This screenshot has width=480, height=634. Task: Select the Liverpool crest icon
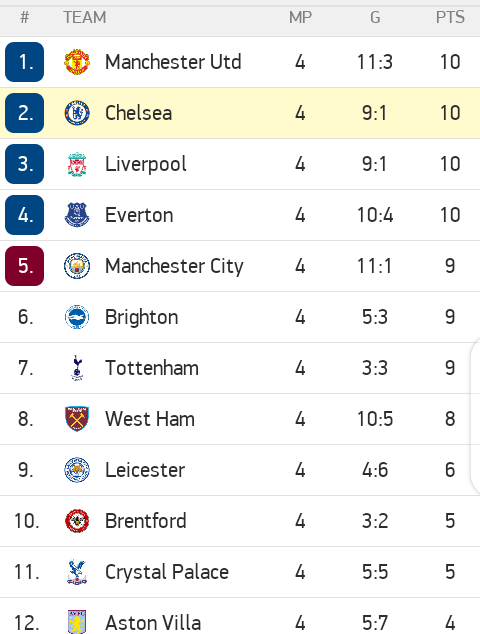click(x=77, y=164)
